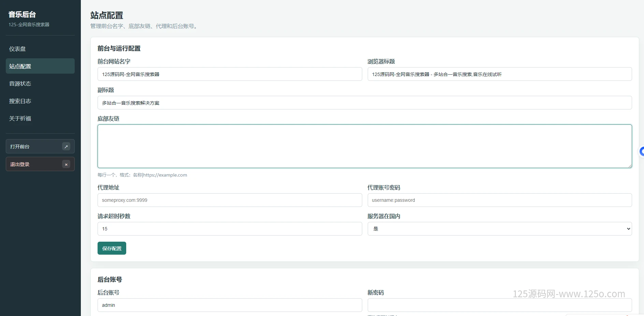
Task: Click the × icon beside 退出登录
Action: 66,164
